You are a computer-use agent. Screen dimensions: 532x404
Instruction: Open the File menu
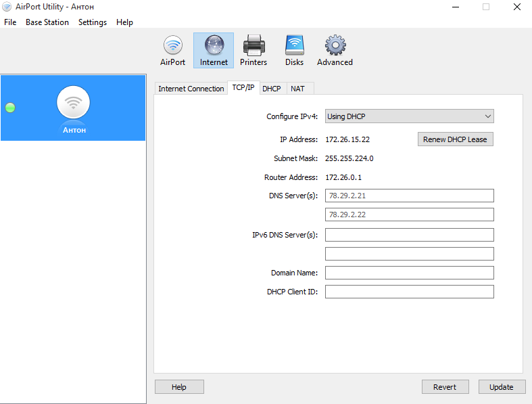coord(10,22)
